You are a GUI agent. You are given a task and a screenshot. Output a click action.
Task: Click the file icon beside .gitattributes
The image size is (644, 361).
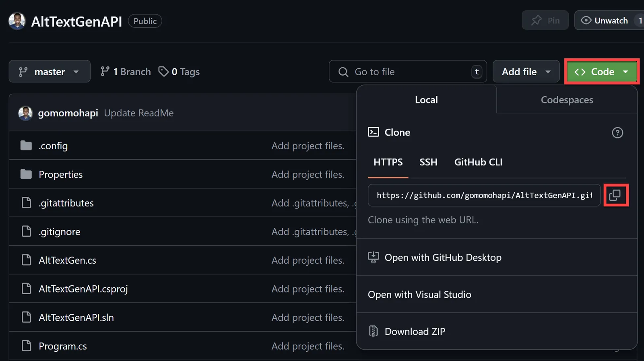coord(26,202)
